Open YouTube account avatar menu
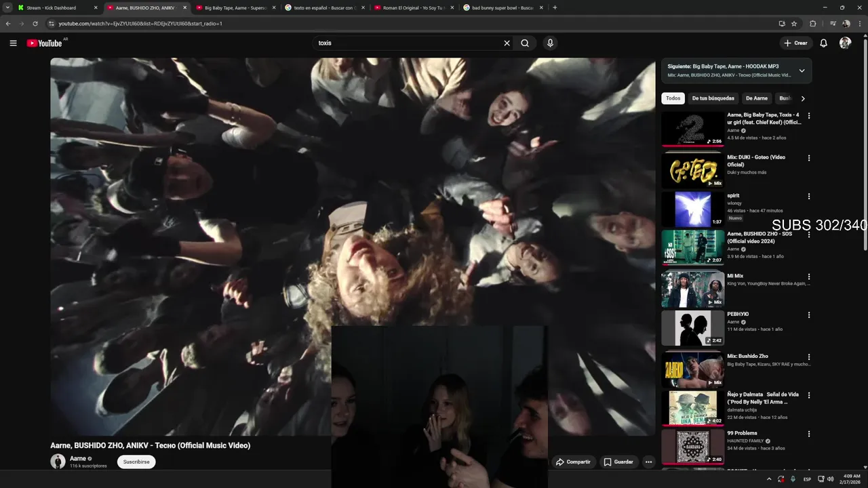This screenshot has height=488, width=868. [x=845, y=43]
